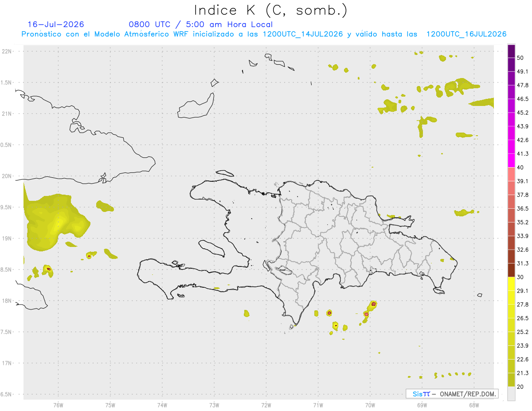Click the "50" value on the color legend
This screenshot has height=411, width=532.
pos(521,58)
